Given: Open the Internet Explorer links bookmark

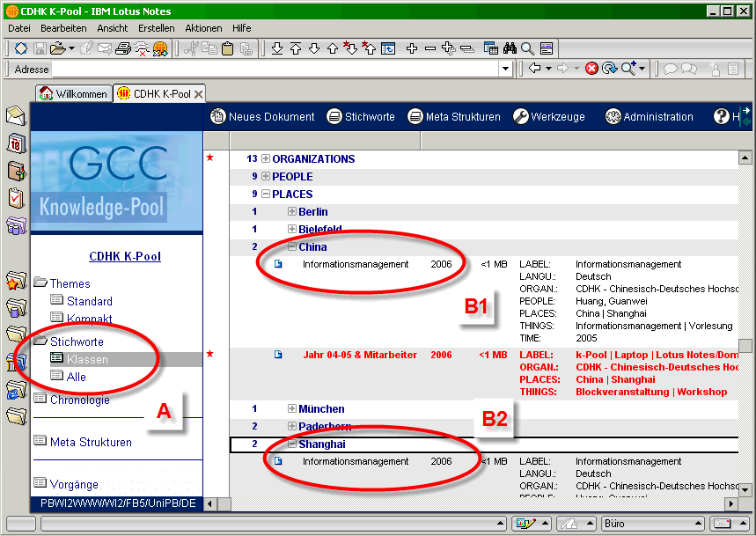Looking at the screenshot, I should pos(16,390).
